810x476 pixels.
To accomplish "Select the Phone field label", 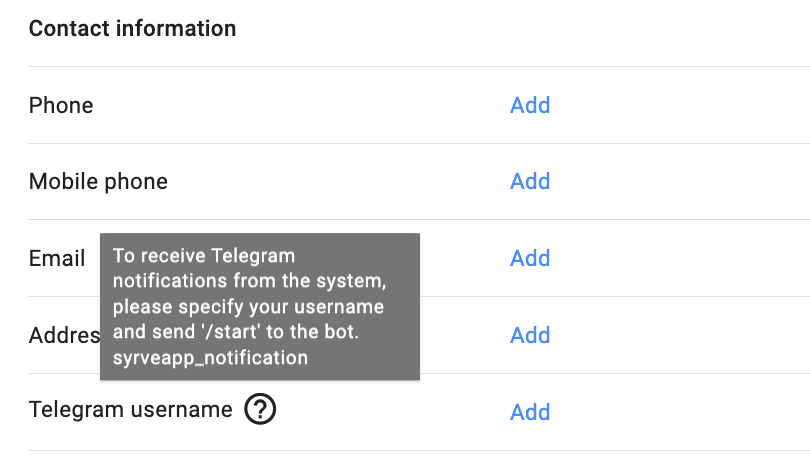I will click(x=61, y=105).
